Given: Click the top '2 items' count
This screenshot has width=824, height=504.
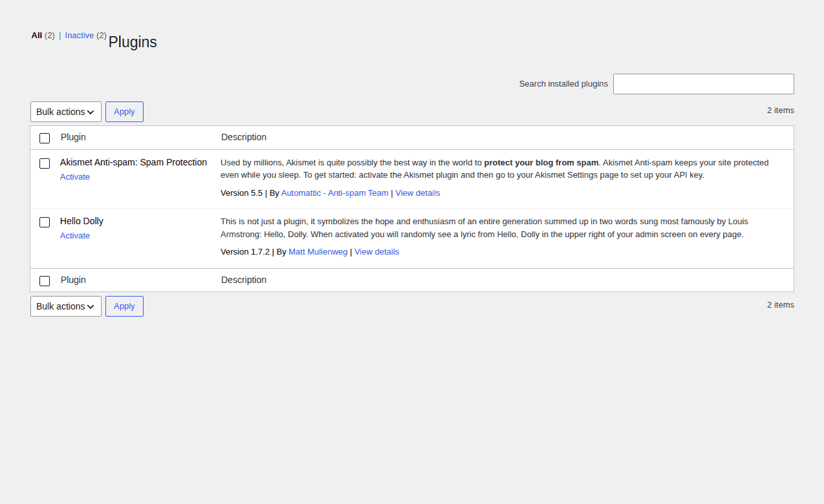Looking at the screenshot, I should tap(781, 110).
